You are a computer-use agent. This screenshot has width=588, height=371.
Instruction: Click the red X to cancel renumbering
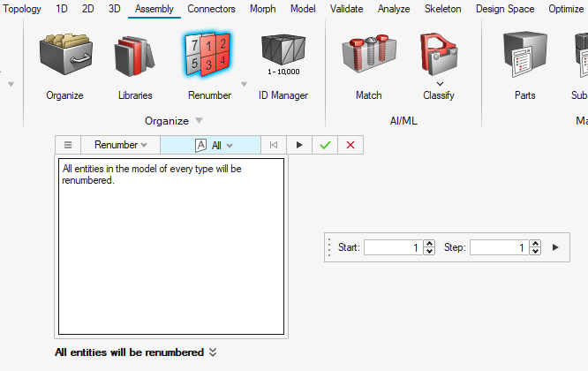pos(351,145)
